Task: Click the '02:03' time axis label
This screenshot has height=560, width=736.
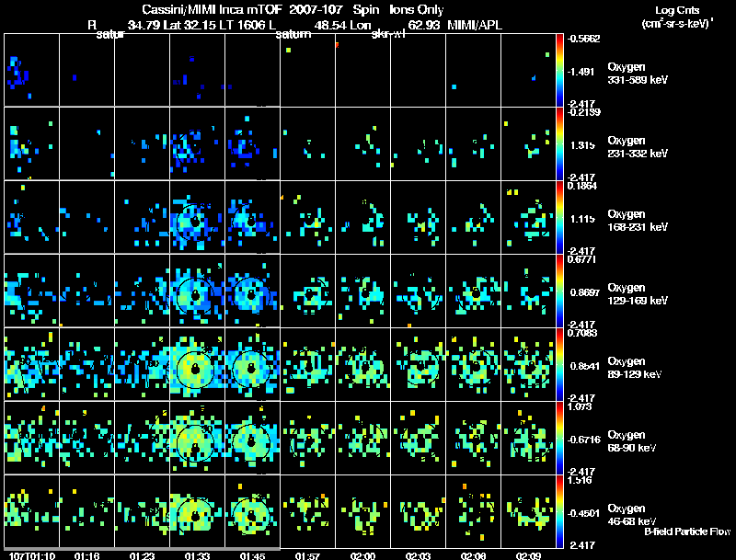Action: pyautogui.click(x=418, y=556)
